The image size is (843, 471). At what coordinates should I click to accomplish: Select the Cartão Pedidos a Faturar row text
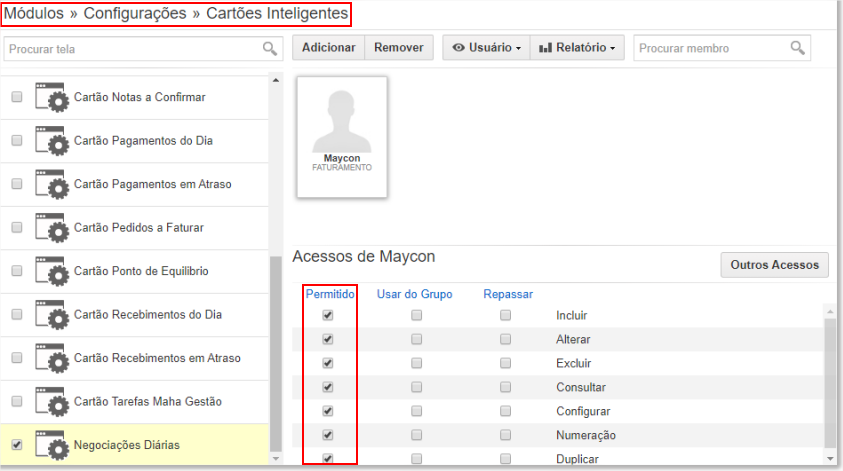tap(139, 228)
